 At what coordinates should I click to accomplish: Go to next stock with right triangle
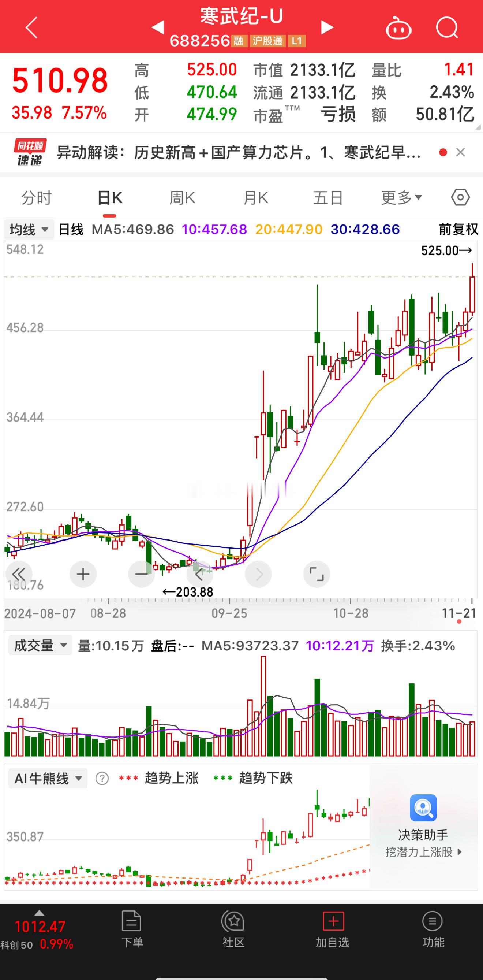327,27
